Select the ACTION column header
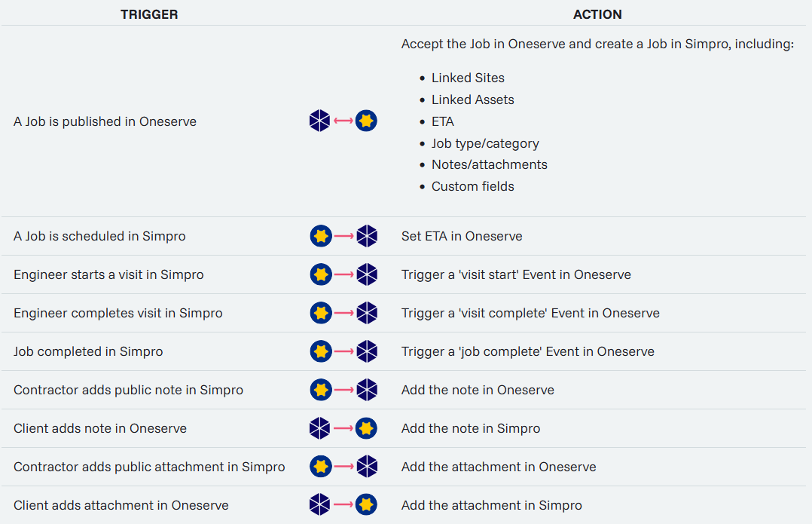 [x=597, y=14]
